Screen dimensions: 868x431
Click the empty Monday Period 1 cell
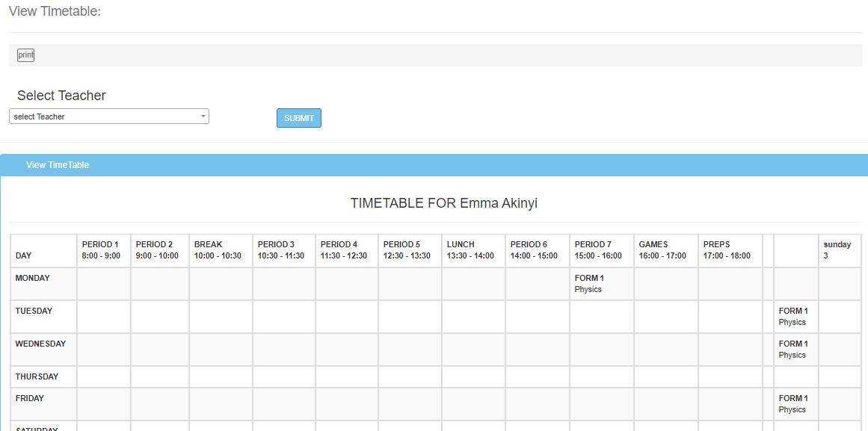pos(104,284)
